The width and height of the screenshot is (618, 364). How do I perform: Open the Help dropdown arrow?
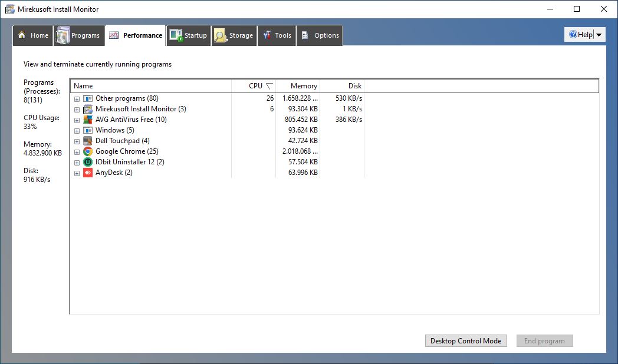(599, 35)
